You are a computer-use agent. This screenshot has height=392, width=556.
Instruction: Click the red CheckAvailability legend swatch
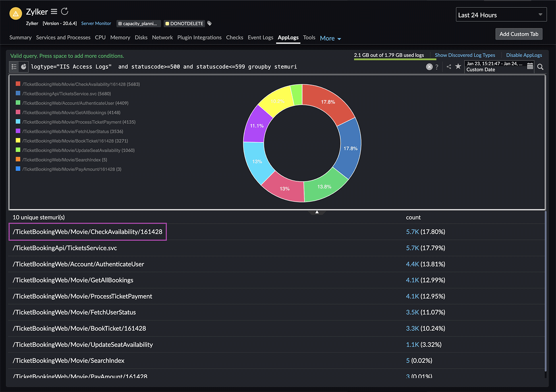pos(18,84)
